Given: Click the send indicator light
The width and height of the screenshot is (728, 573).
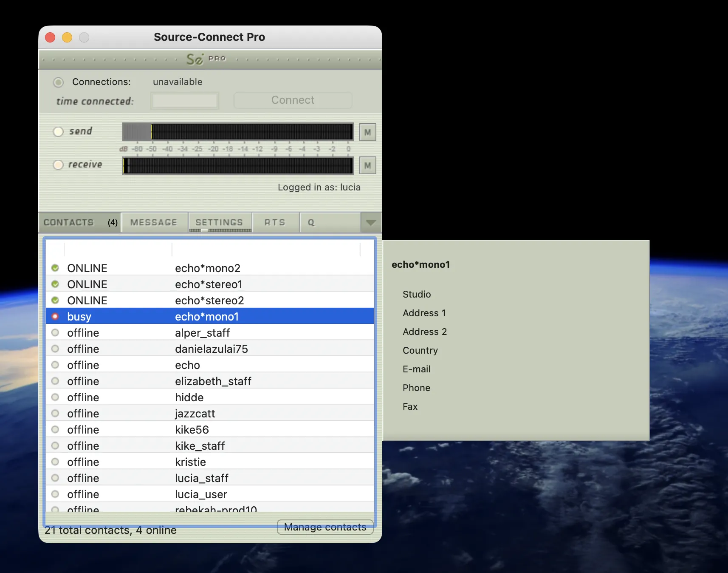Looking at the screenshot, I should (58, 131).
